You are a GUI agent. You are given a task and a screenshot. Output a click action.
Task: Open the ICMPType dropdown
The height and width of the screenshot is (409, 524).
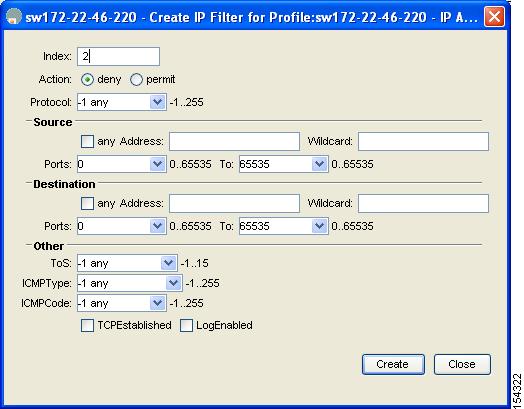click(x=174, y=283)
